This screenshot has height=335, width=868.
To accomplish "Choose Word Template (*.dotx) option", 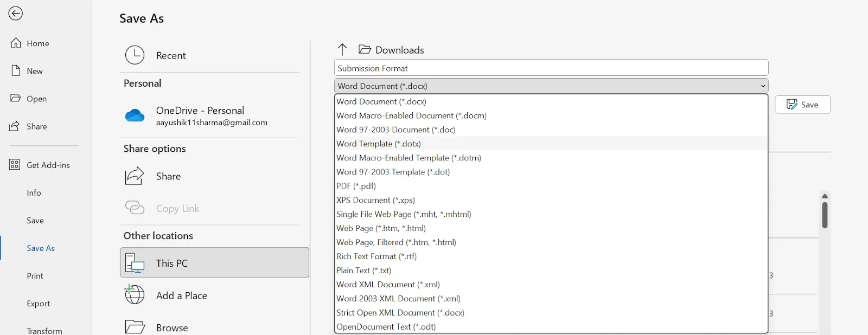I will click(x=551, y=144).
